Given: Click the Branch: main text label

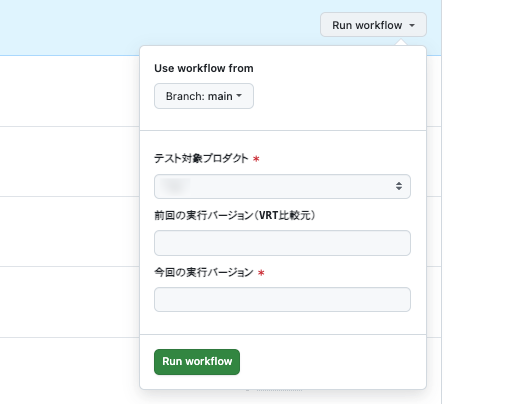Looking at the screenshot, I should tap(199, 96).
